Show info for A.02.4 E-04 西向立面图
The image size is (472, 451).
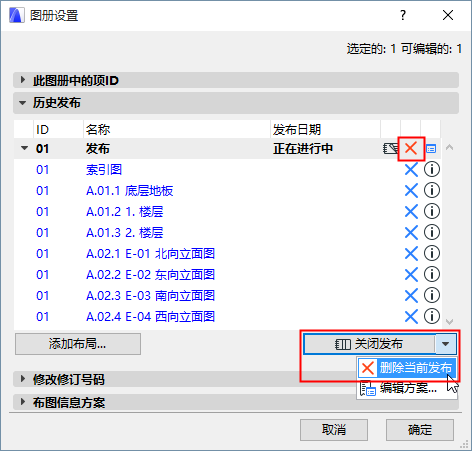432,316
